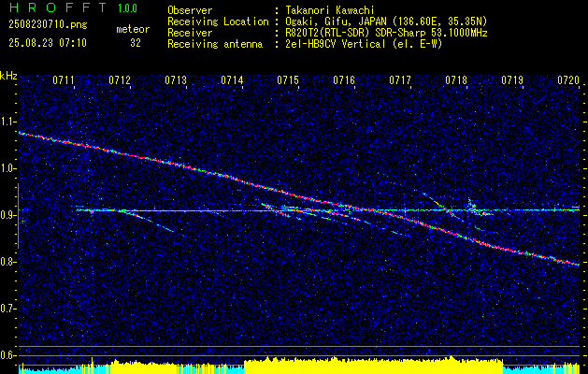The height and width of the screenshot is (374, 588).
Task: Click the observer name Takanori Kawachi
Action: click(x=329, y=10)
